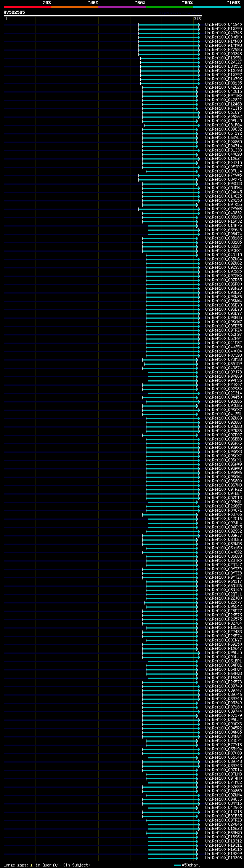Click the UniRef100_B3H5S2 entry
Screen dimensions: 244x868
click(223, 66)
